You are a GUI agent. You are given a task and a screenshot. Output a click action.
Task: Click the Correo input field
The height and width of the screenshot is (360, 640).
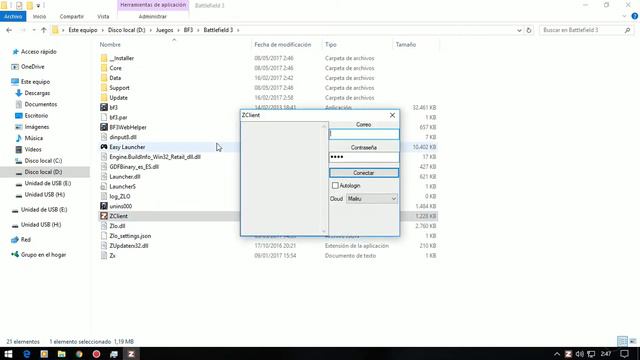[x=364, y=134]
